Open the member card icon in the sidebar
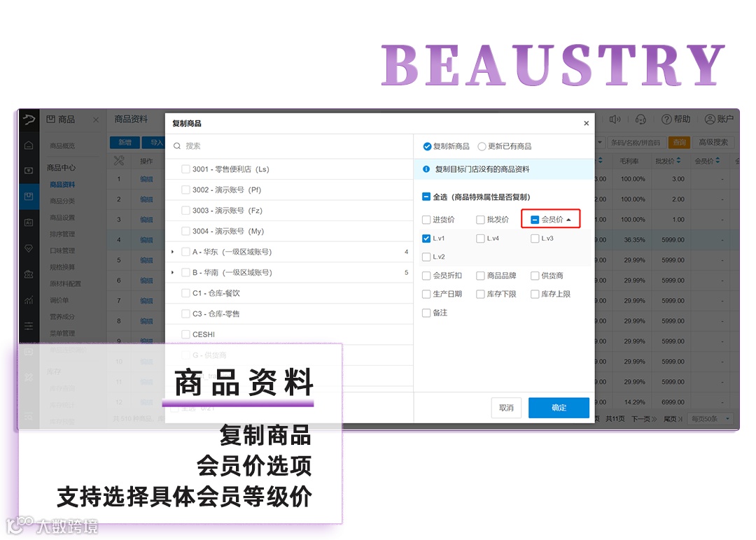 pos(29,222)
